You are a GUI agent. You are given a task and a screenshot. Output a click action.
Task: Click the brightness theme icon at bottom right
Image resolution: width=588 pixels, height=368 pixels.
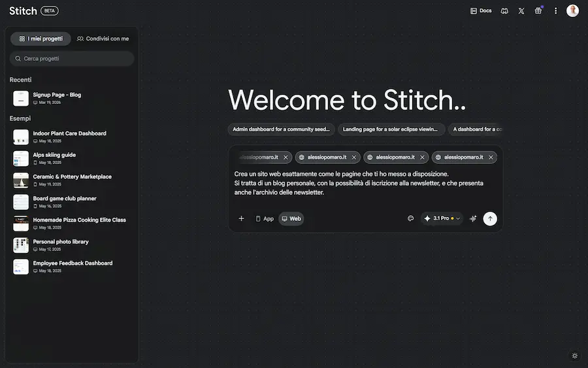575,356
